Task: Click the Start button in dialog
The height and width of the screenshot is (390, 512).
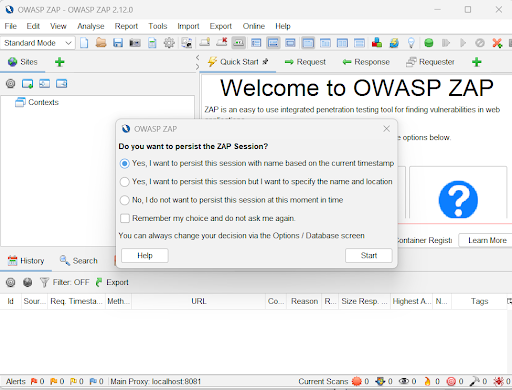Action: (x=369, y=256)
